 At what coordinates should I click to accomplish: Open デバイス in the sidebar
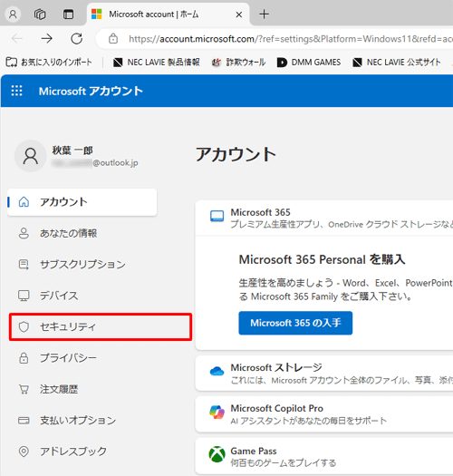[82, 296]
